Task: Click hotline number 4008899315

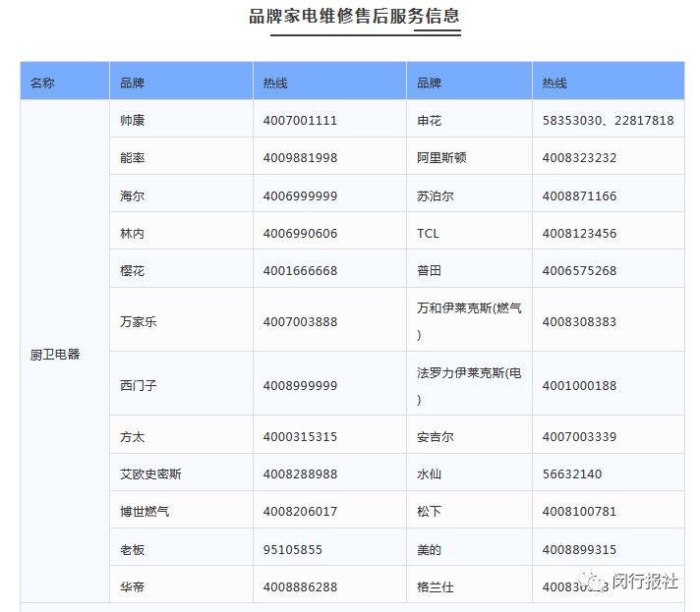Action: click(579, 550)
